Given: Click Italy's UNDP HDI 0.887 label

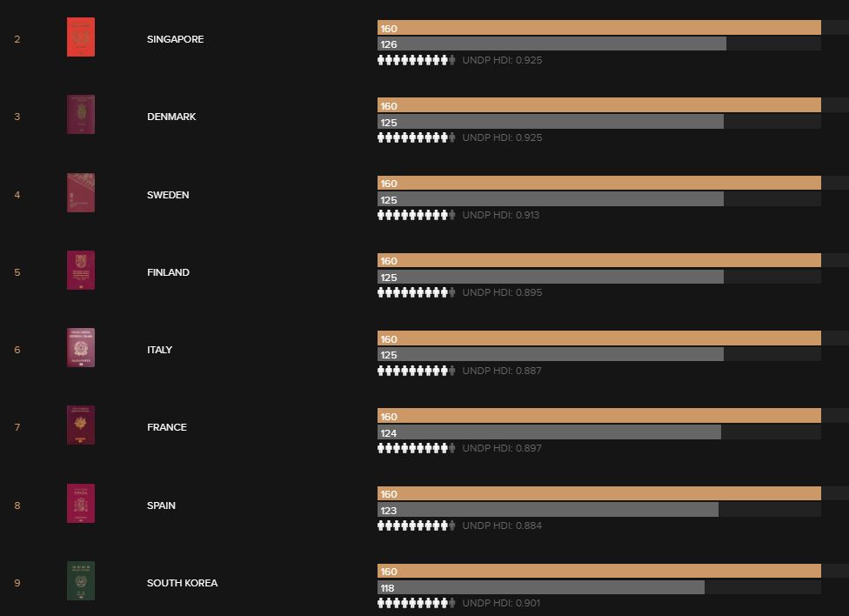Looking at the screenshot, I should coord(502,371).
